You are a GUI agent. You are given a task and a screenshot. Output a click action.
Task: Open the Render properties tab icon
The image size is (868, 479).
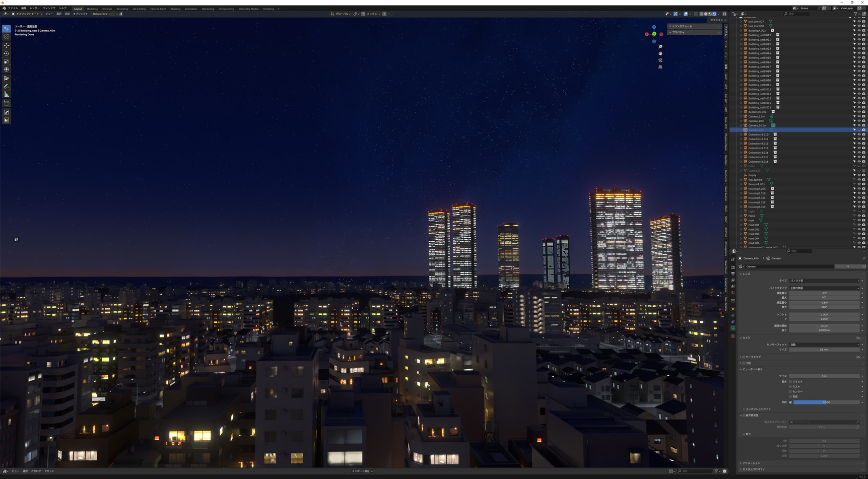click(733, 267)
